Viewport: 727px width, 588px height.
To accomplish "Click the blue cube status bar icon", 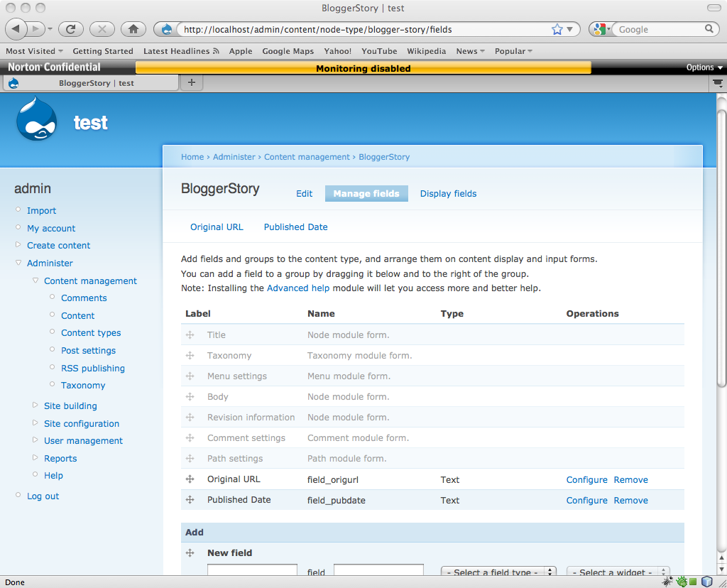I will [706, 582].
